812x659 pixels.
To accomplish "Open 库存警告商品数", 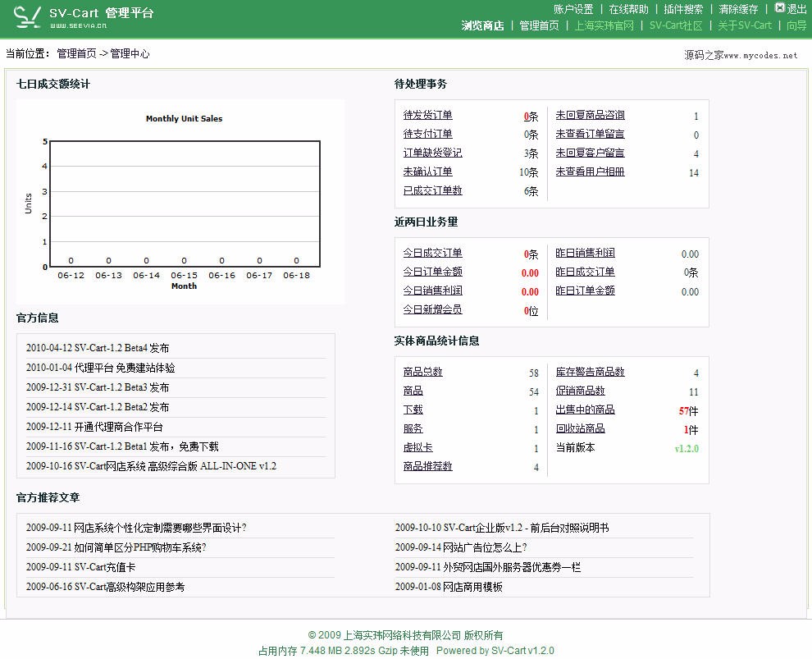I will [x=590, y=372].
